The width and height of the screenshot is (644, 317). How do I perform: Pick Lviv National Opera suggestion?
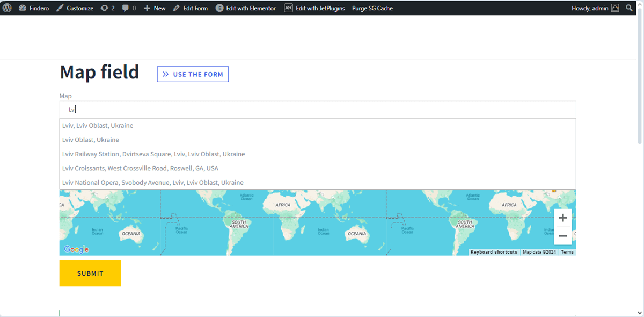[153, 183]
